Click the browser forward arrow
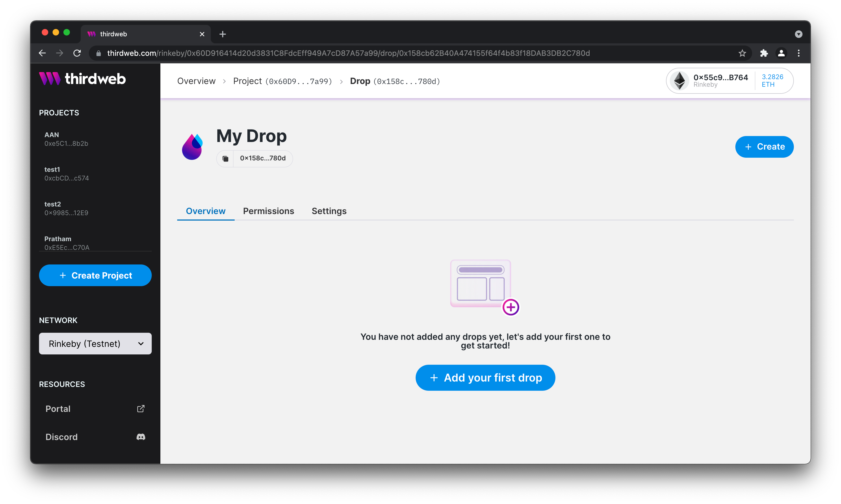 coord(59,53)
